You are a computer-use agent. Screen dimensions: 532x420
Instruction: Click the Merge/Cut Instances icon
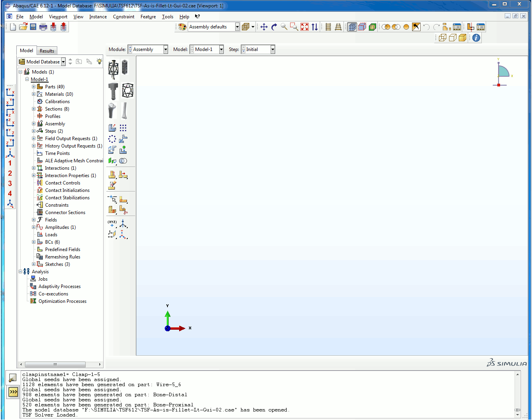pos(123,161)
